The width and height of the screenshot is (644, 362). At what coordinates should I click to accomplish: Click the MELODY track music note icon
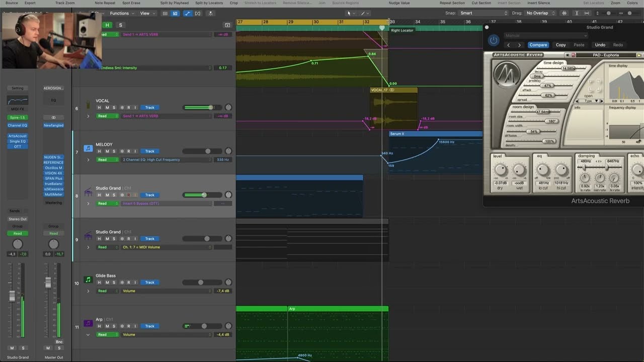[x=88, y=148]
